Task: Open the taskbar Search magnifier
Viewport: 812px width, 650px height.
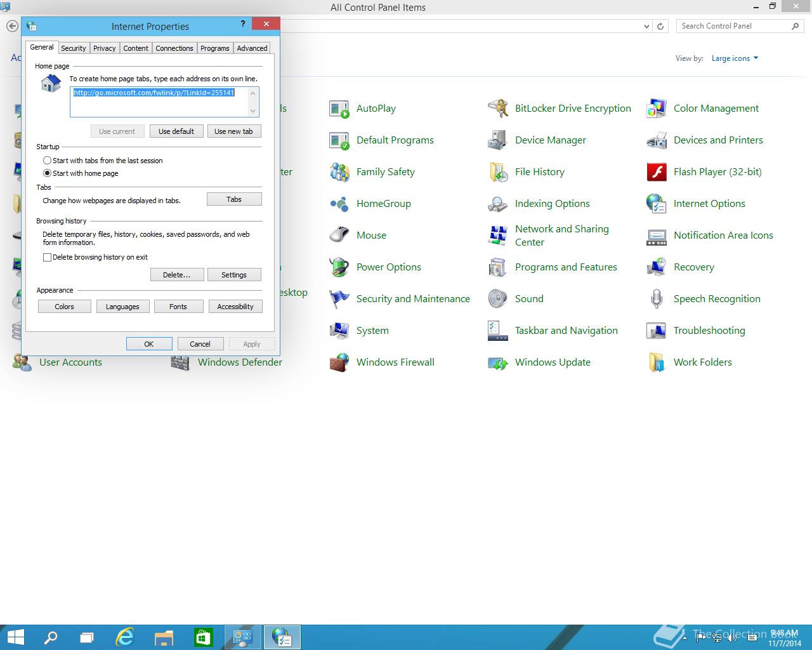Action: pos(50,637)
